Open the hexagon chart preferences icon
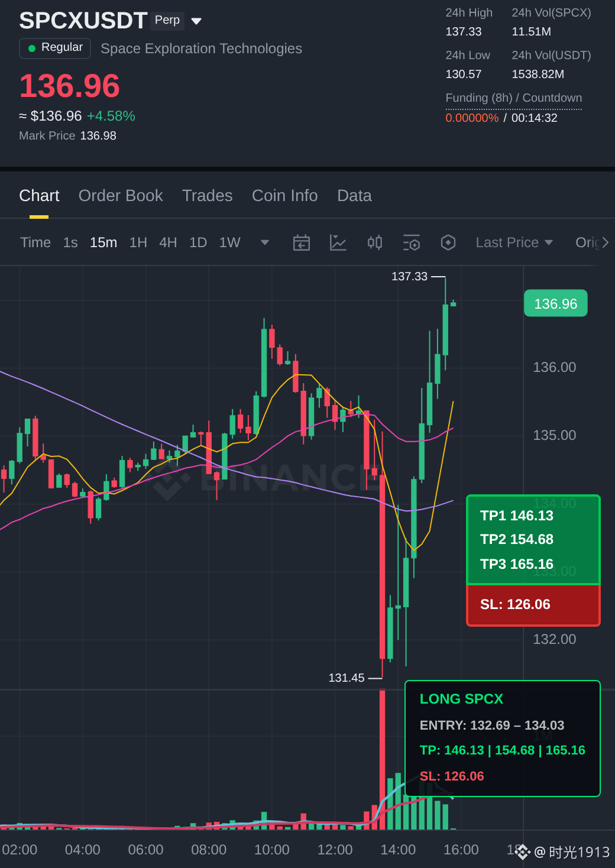The width and height of the screenshot is (615, 868). coord(448,242)
